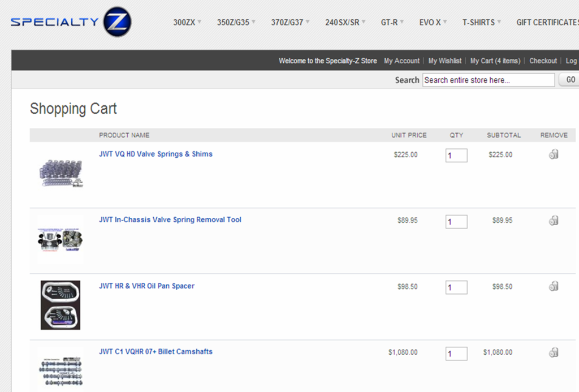Open JWT VQ HD Valve Springs & Shims product
This screenshot has width=579, height=392.
(x=156, y=154)
